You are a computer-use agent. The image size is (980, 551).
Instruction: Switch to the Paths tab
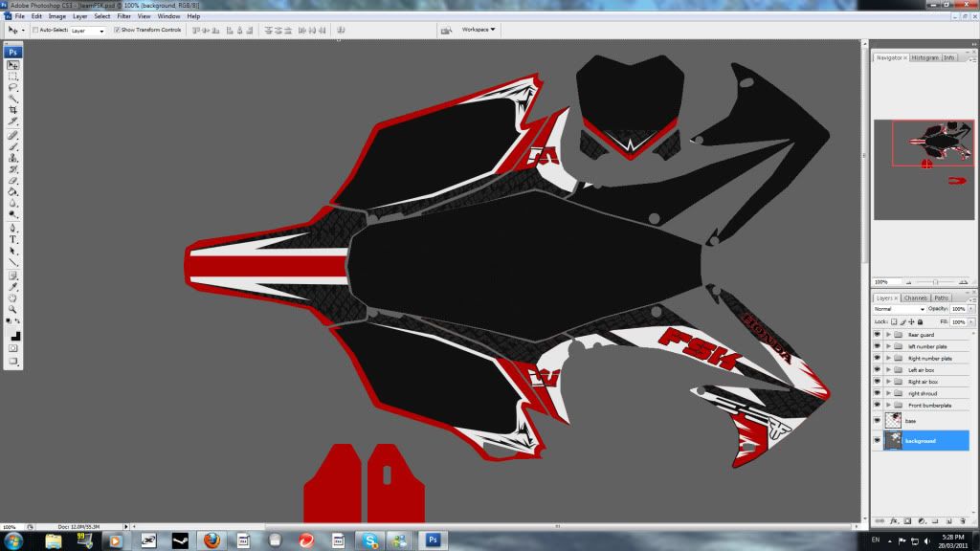[x=942, y=298]
